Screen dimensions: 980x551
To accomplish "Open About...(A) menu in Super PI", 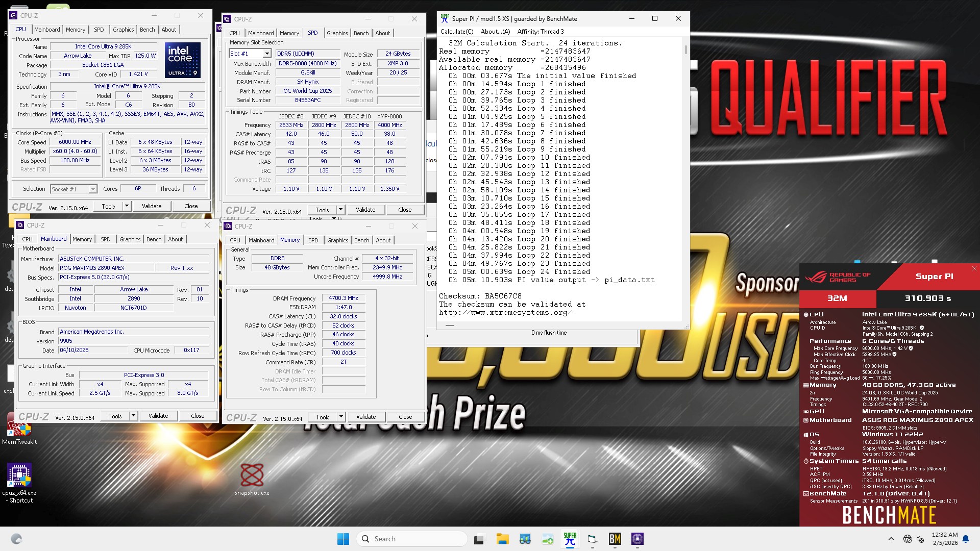I will tap(495, 32).
